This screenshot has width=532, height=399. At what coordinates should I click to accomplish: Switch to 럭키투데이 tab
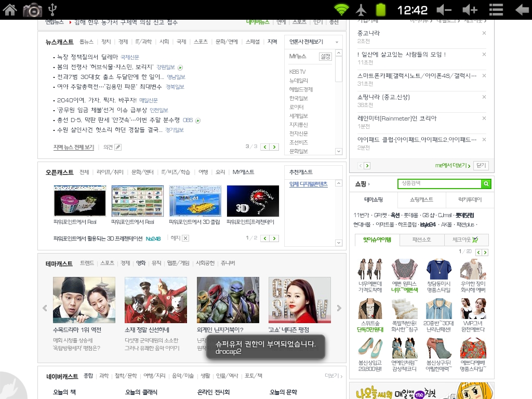click(x=470, y=199)
